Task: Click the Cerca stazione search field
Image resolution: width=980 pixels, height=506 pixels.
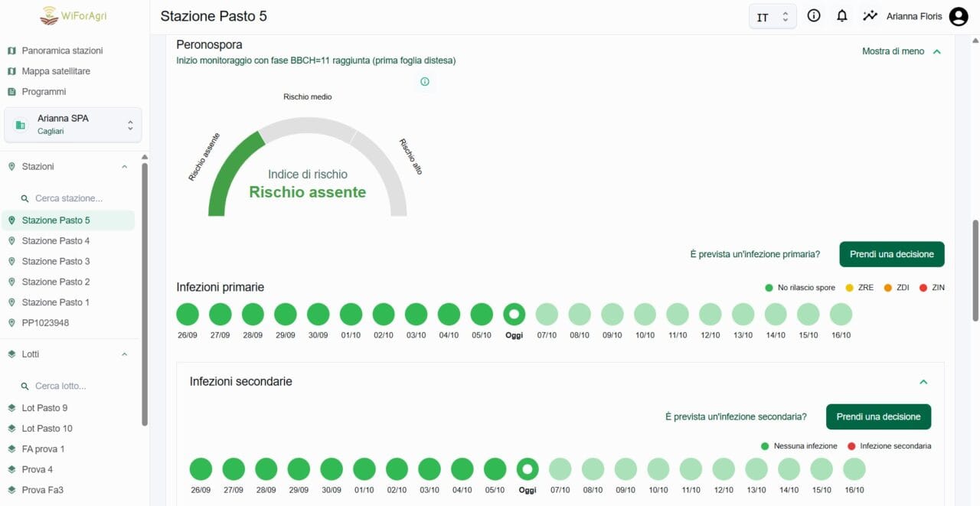Action: 77,198
